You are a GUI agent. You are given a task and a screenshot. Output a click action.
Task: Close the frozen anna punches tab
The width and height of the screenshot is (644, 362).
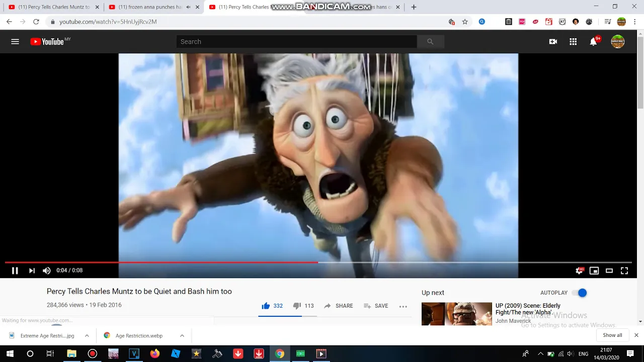(197, 7)
